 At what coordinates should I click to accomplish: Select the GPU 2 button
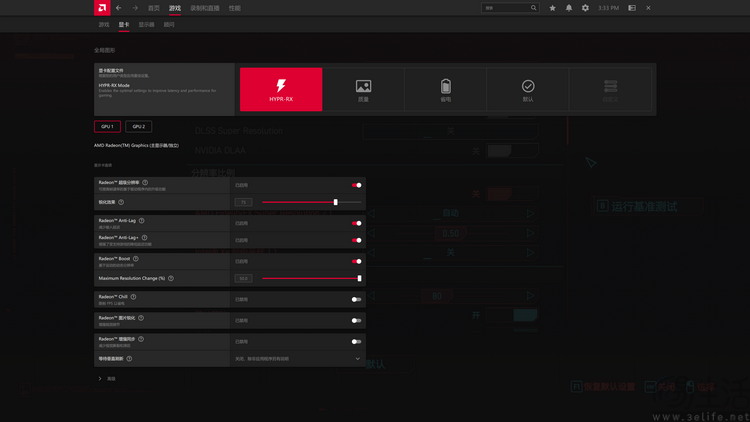[139, 126]
